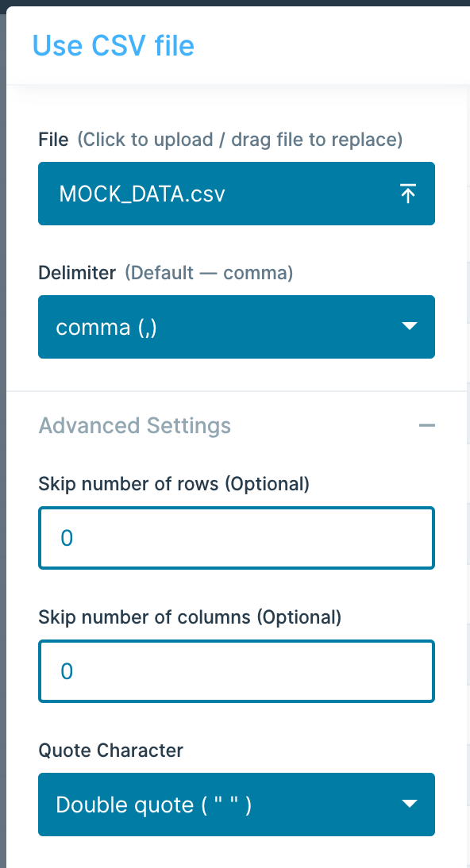Click the Delimiter label

pos(77,273)
